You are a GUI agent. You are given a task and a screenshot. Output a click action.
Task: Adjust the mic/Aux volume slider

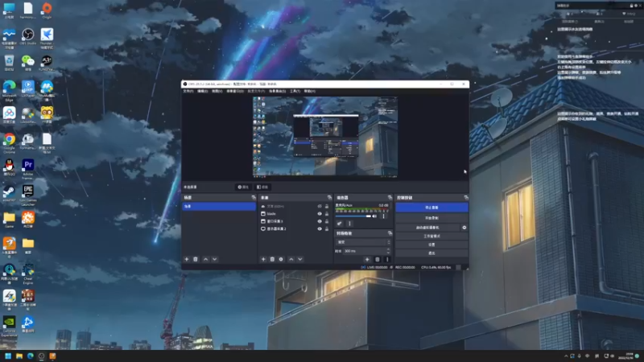tap(353, 216)
